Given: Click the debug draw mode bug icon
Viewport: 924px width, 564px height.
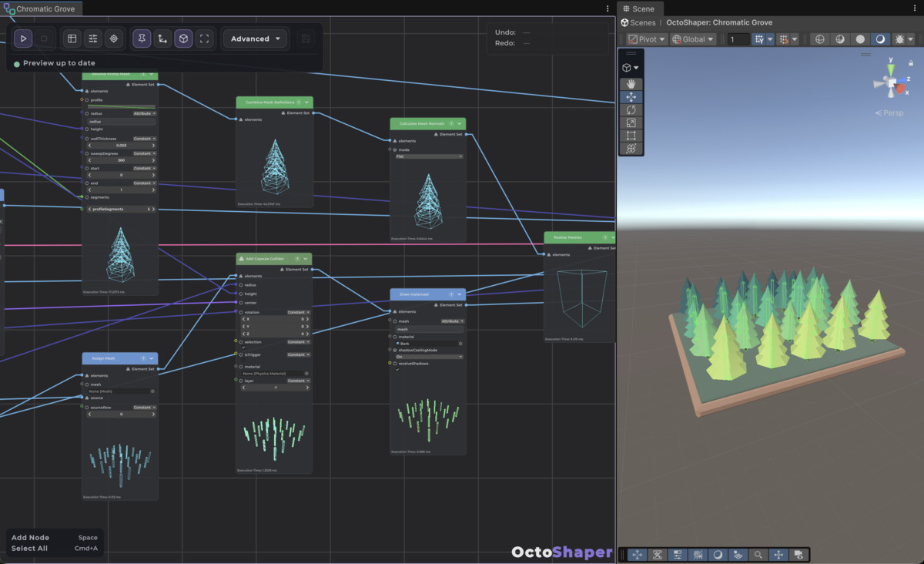Looking at the screenshot, I should click(x=899, y=39).
